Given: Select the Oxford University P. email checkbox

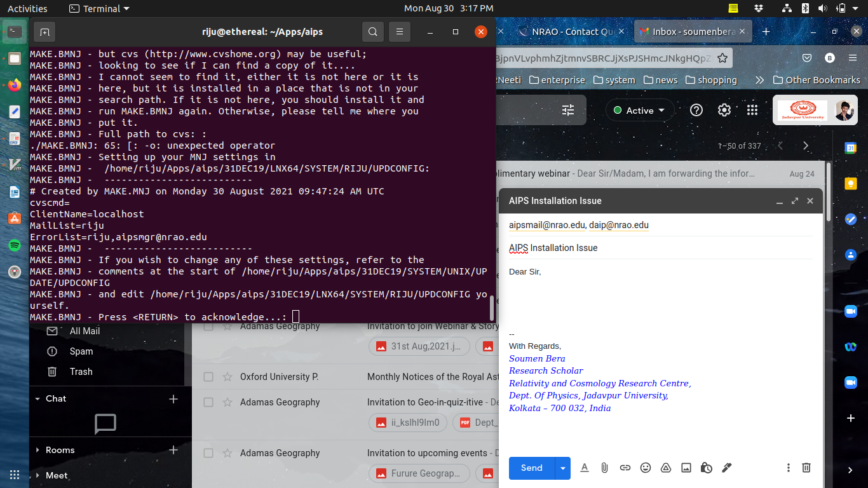Looking at the screenshot, I should (208, 377).
